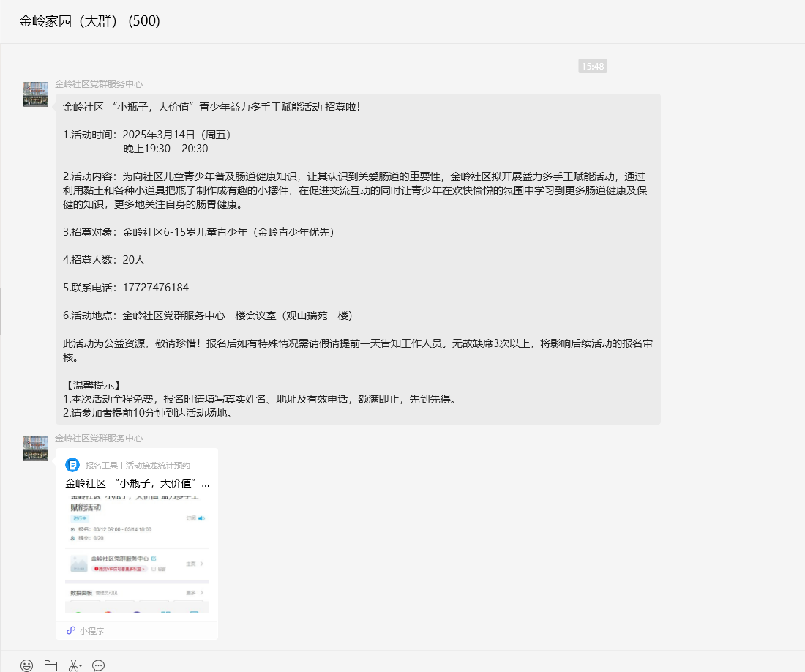
Task: Tick the 留言 checkbox in card preview
Action: pos(154,569)
